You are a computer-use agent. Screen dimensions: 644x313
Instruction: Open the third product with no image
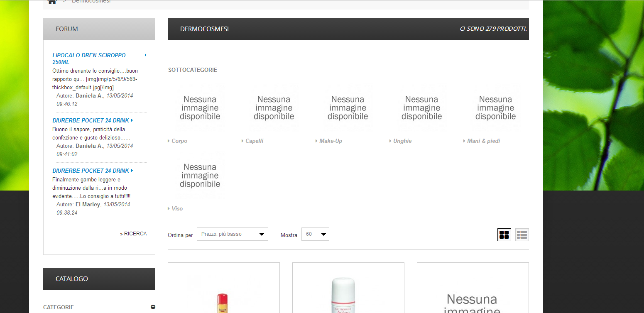click(x=473, y=288)
